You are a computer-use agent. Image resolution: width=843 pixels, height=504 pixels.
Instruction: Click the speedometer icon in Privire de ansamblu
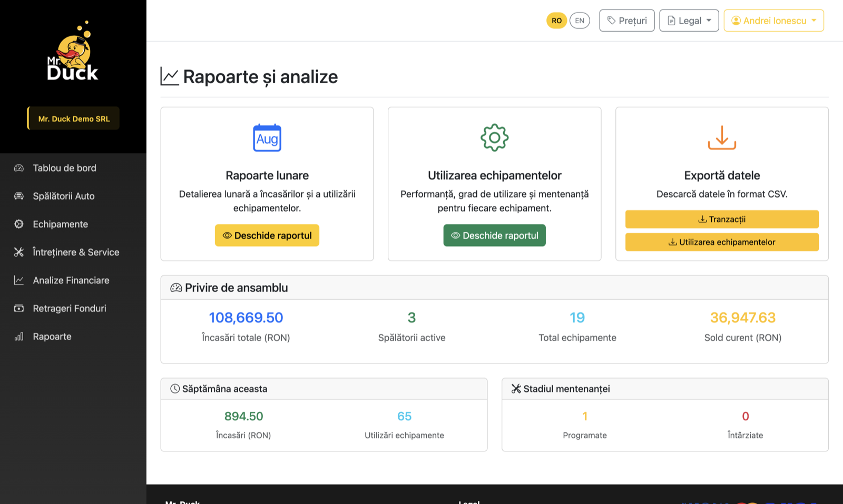(176, 288)
